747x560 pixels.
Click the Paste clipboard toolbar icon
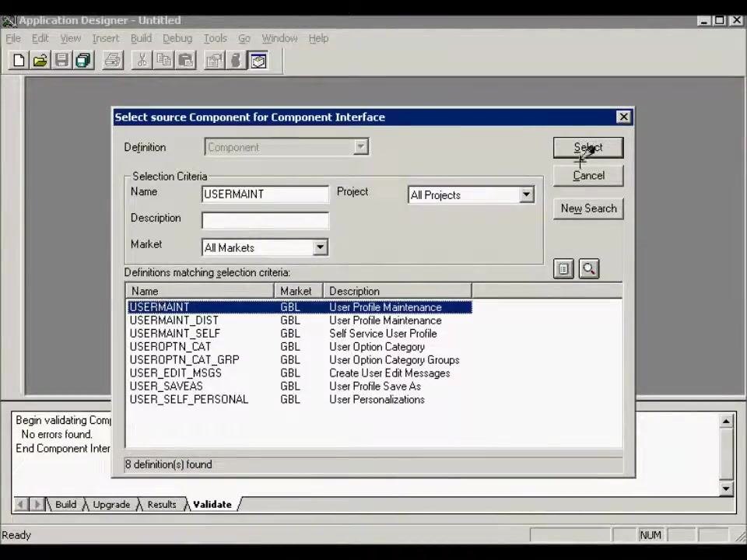[186, 61]
